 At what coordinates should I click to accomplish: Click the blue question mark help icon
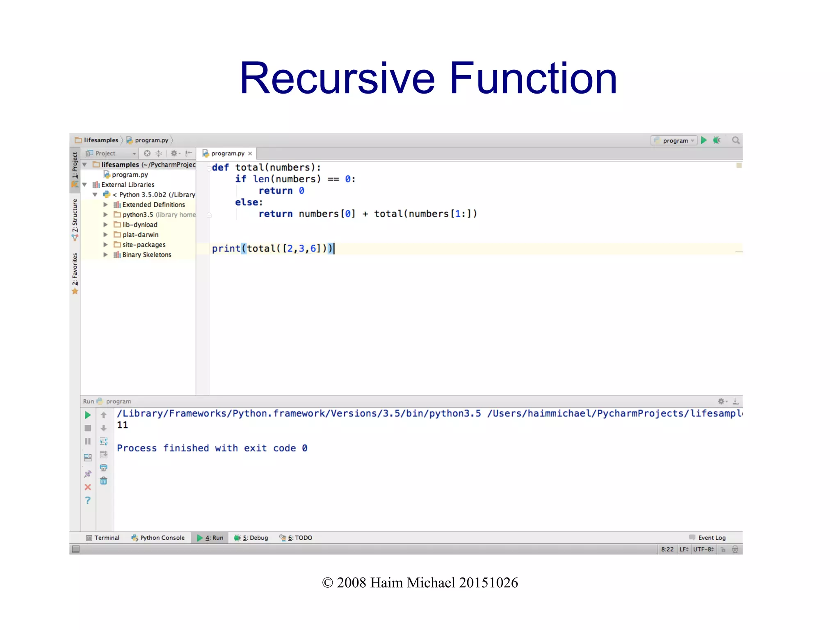click(x=88, y=500)
